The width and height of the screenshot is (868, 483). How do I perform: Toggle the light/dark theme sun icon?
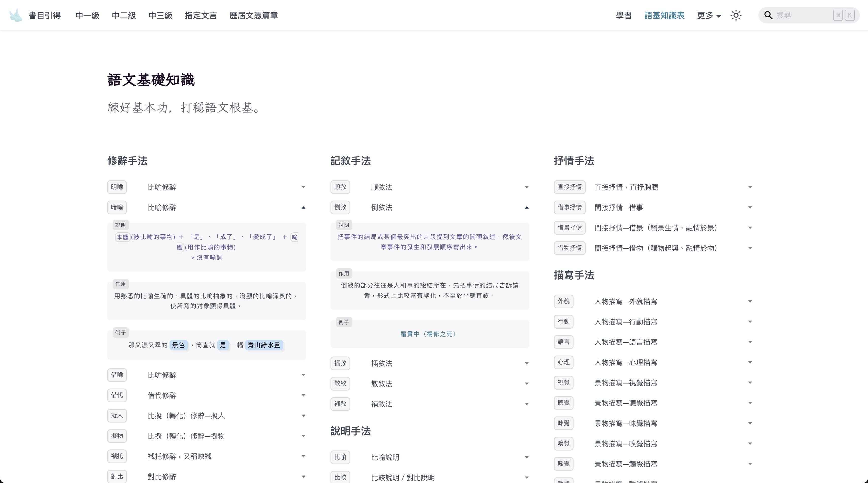[x=736, y=15]
